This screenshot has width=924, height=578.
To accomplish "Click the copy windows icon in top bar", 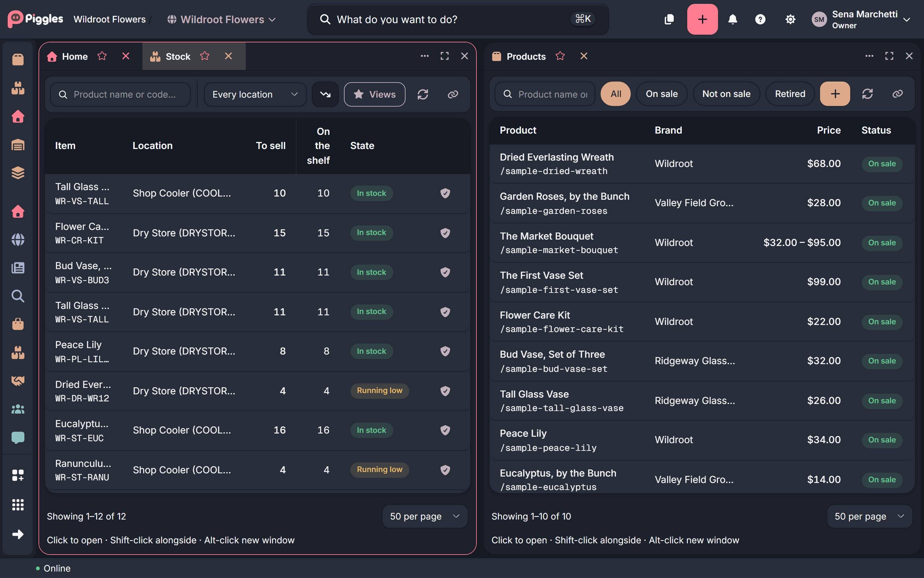I will [669, 19].
